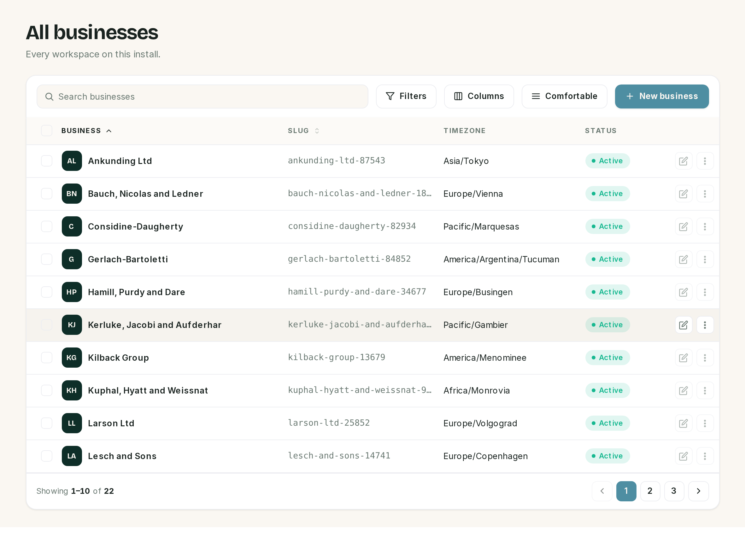Open more actions for Kuphal, Hyatt and Weissnat

(705, 390)
